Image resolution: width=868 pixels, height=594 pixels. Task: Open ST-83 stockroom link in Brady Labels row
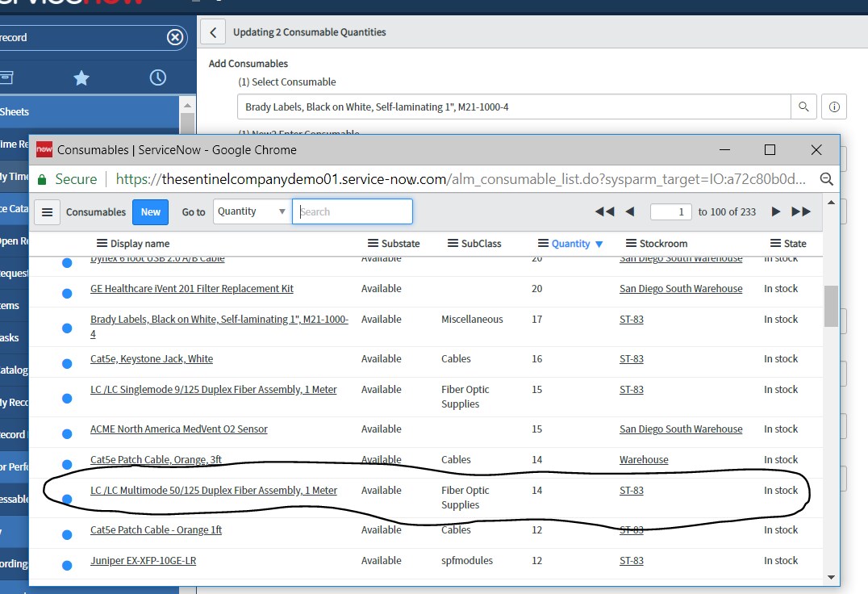632,320
